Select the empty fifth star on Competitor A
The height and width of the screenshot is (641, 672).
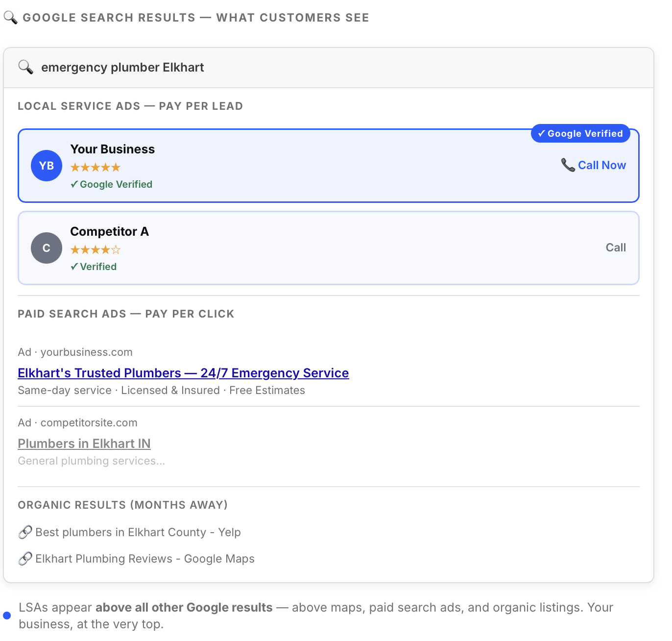click(116, 249)
